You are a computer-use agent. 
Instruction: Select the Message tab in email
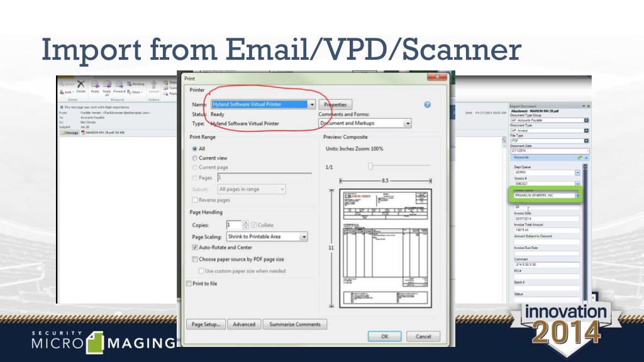[x=69, y=133]
